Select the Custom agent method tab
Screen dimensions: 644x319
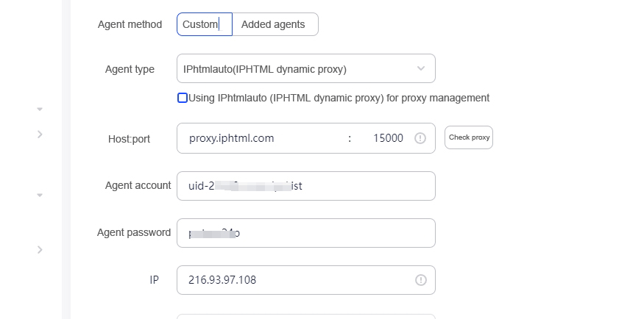[205, 24]
